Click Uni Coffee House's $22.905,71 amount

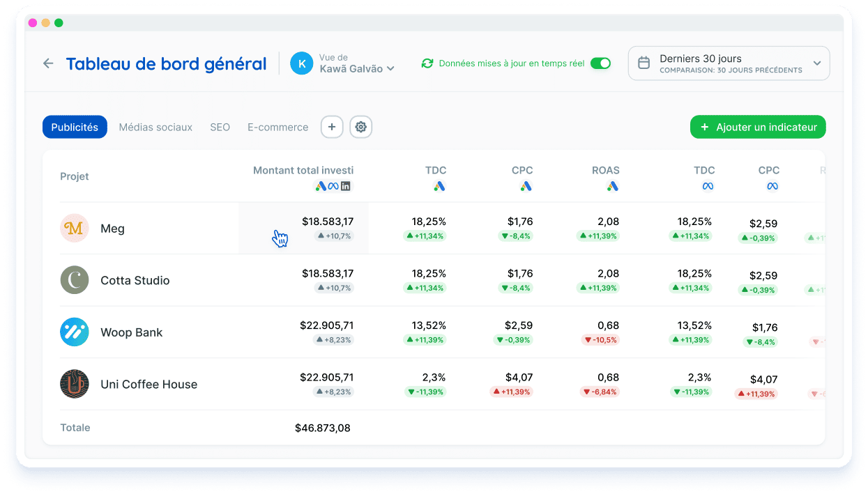click(x=327, y=377)
